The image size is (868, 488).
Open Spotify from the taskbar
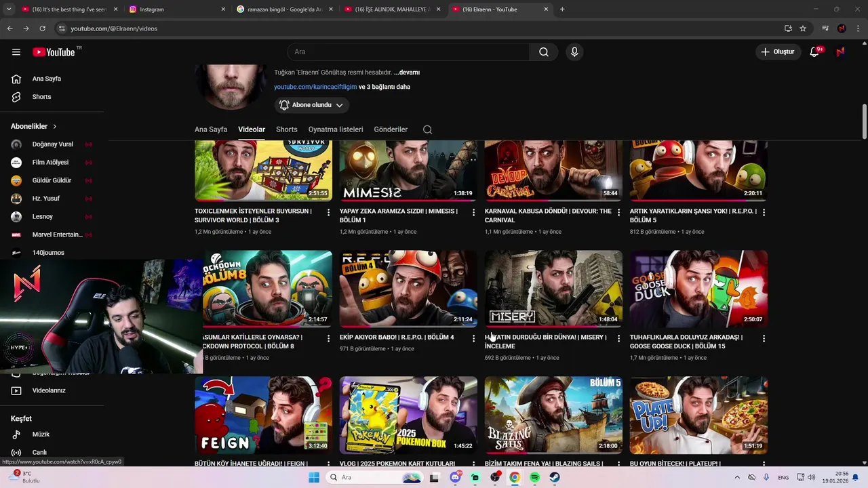point(535,477)
